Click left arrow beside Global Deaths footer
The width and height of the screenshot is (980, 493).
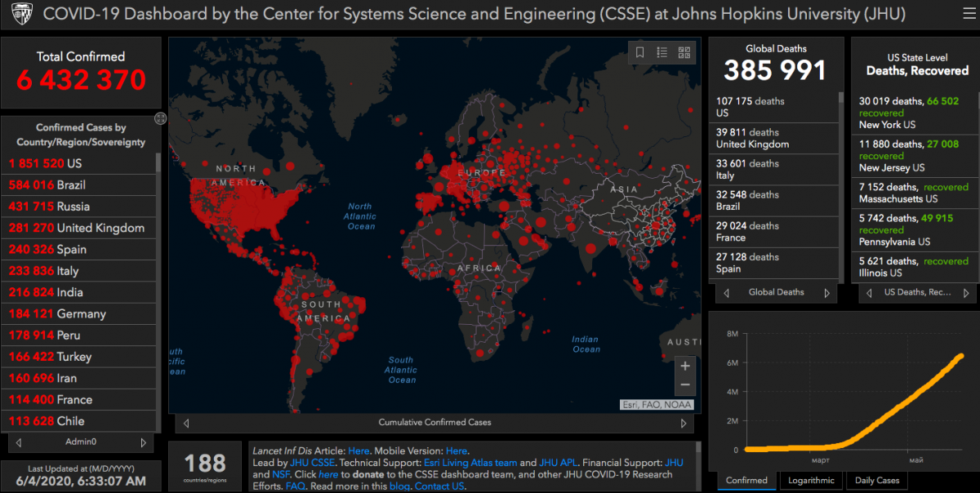(728, 292)
